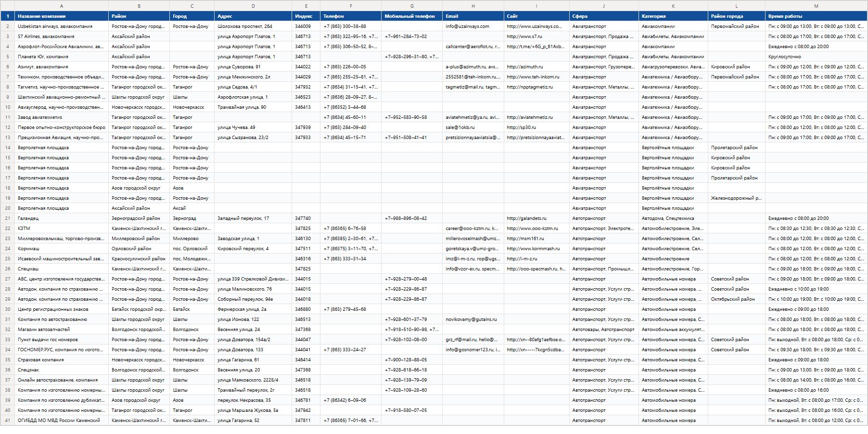Select address "Западный переулок, 17"

tap(253, 218)
